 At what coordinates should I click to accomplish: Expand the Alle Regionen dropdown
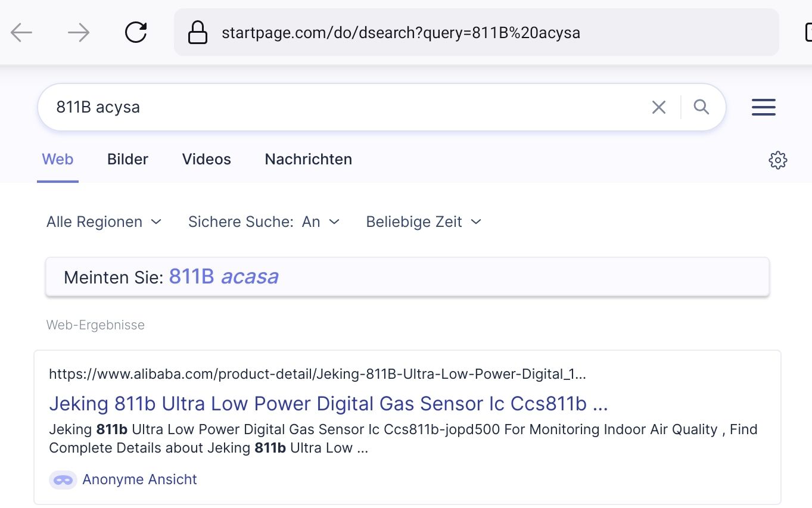104,222
